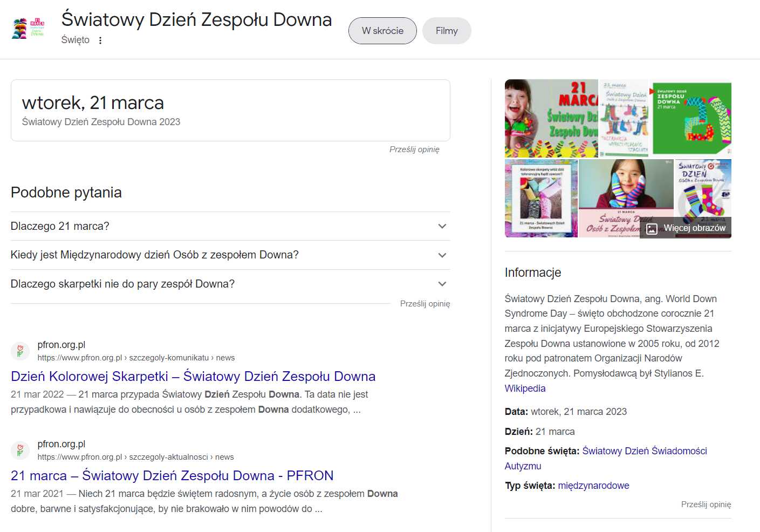Click the Informacje heading
This screenshot has width=760, height=532.
click(x=533, y=272)
